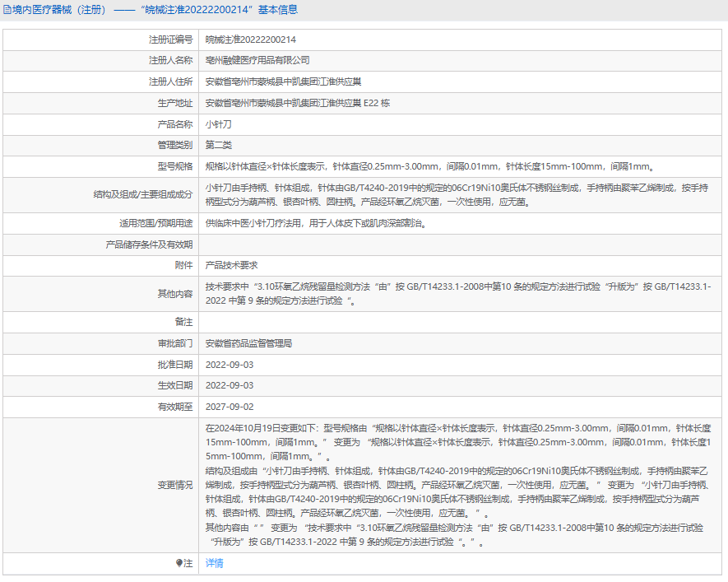Select the 注册人名称 row label
This screenshot has width=728, height=582.
(170, 60)
